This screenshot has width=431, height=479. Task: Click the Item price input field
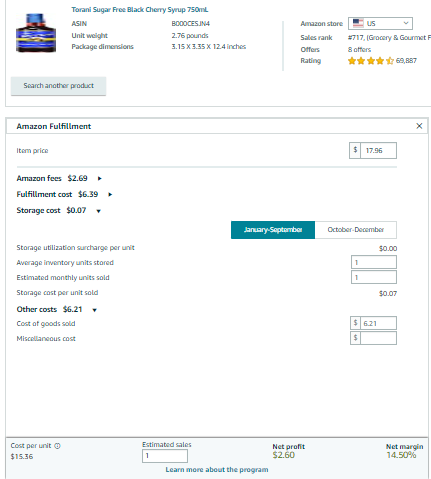[x=378, y=150]
